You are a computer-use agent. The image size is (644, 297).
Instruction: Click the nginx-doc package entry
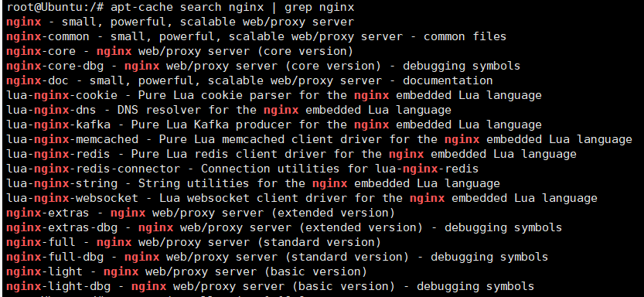coord(249,80)
